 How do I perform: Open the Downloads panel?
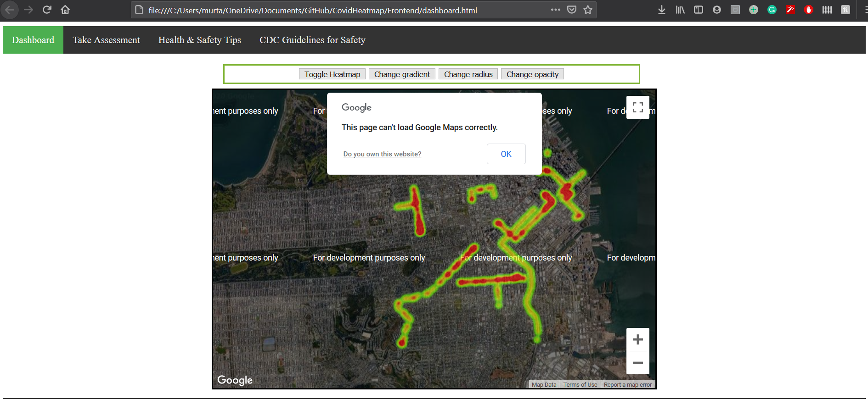pos(662,10)
